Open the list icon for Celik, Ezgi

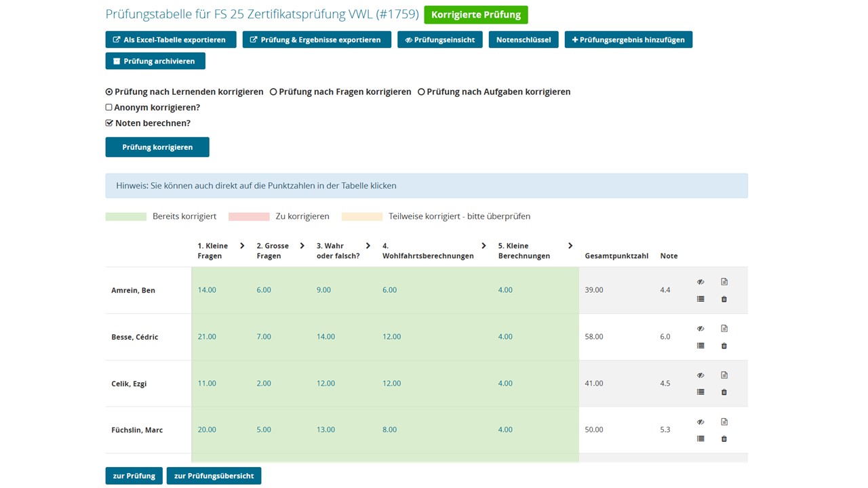pyautogui.click(x=701, y=392)
